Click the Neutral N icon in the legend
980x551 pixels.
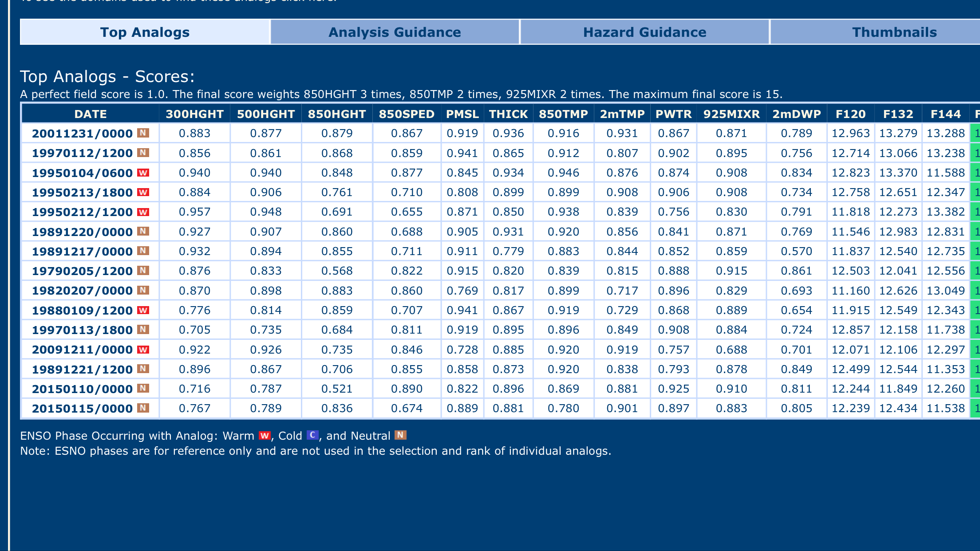(400, 435)
